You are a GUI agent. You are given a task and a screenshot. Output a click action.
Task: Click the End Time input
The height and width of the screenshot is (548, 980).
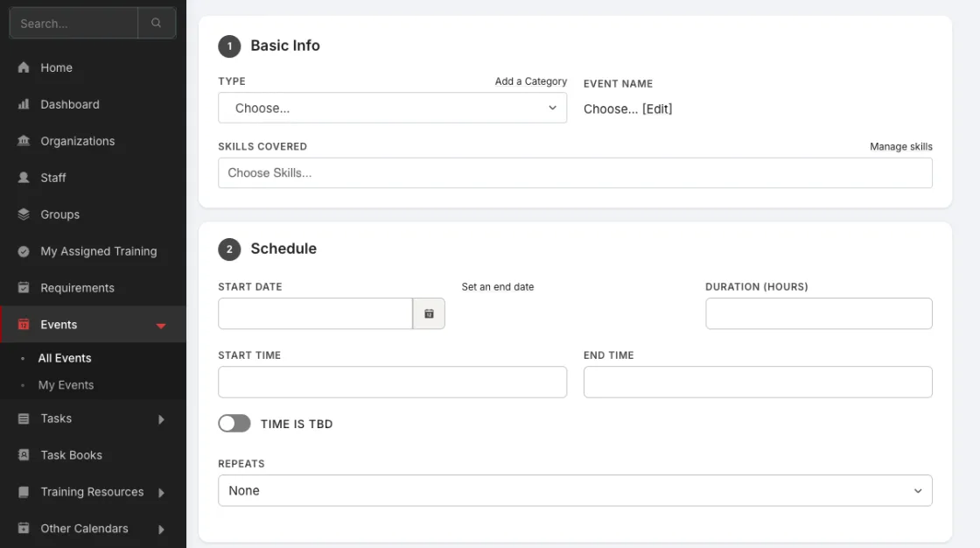(x=758, y=382)
